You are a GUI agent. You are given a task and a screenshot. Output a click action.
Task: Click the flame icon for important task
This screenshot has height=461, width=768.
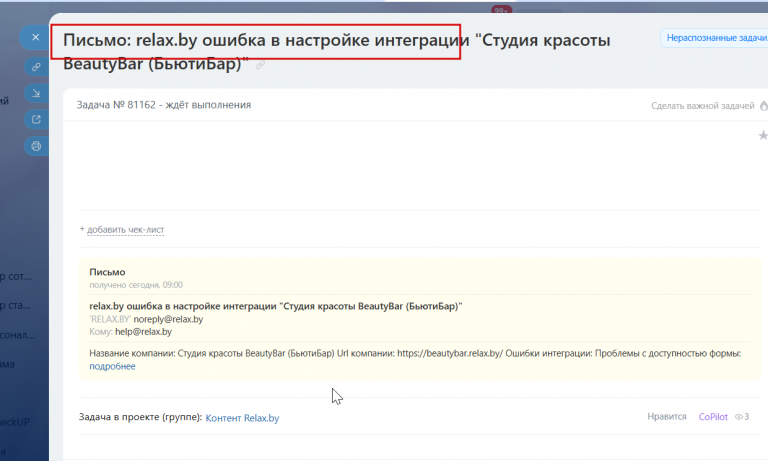click(764, 105)
